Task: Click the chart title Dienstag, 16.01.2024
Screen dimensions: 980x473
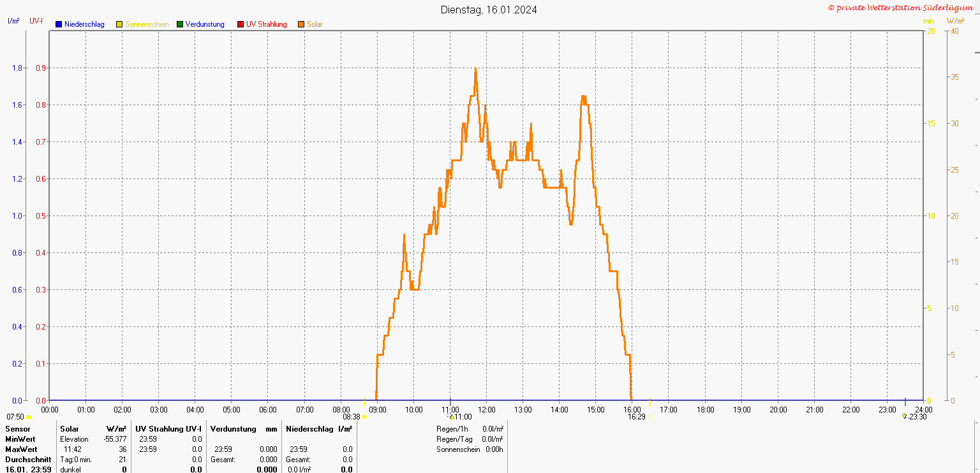Action: (x=489, y=10)
